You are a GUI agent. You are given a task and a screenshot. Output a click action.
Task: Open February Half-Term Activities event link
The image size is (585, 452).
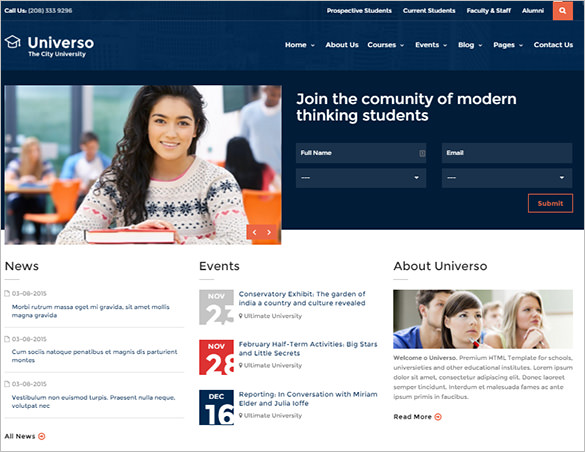(x=308, y=348)
